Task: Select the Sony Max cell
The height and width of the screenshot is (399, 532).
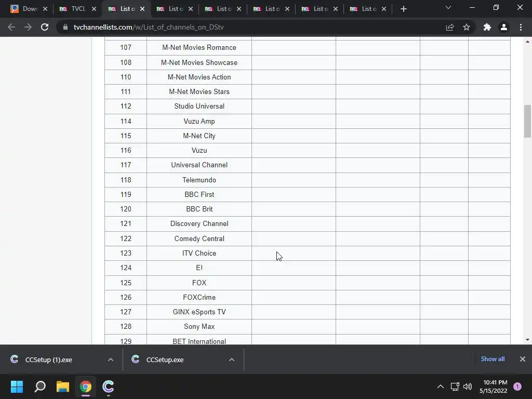Action: coord(199,326)
